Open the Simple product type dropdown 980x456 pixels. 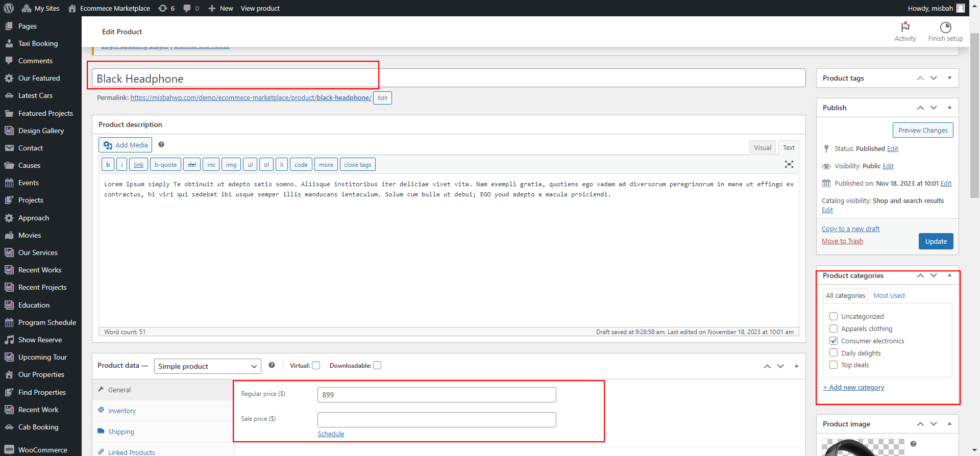[x=207, y=366]
